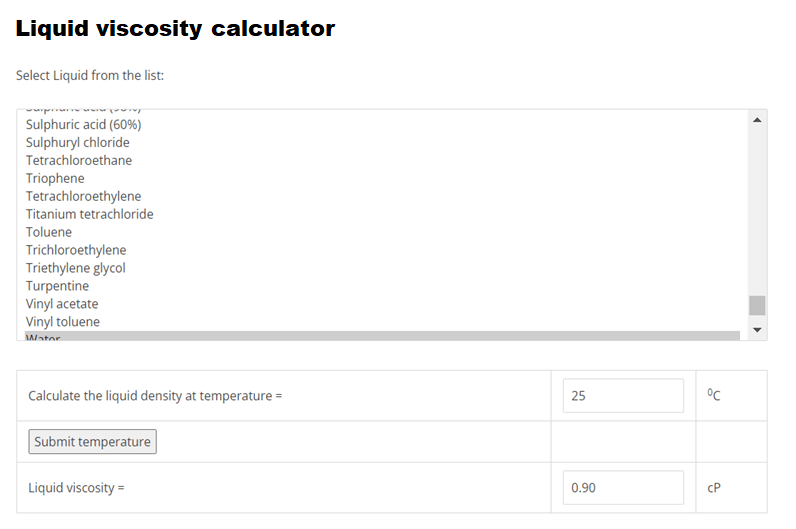Select Triethylene glycol option

(382, 268)
